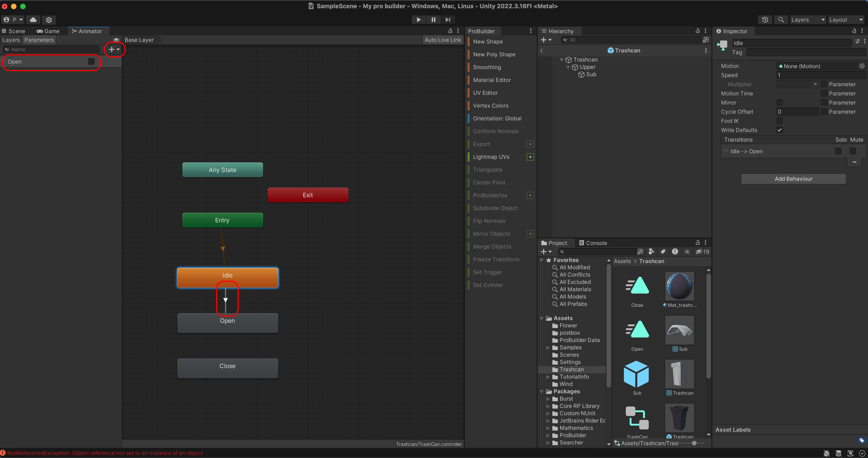Collapse the Upper object in Hierarchy
This screenshot has height=458, width=868.
(x=568, y=67)
